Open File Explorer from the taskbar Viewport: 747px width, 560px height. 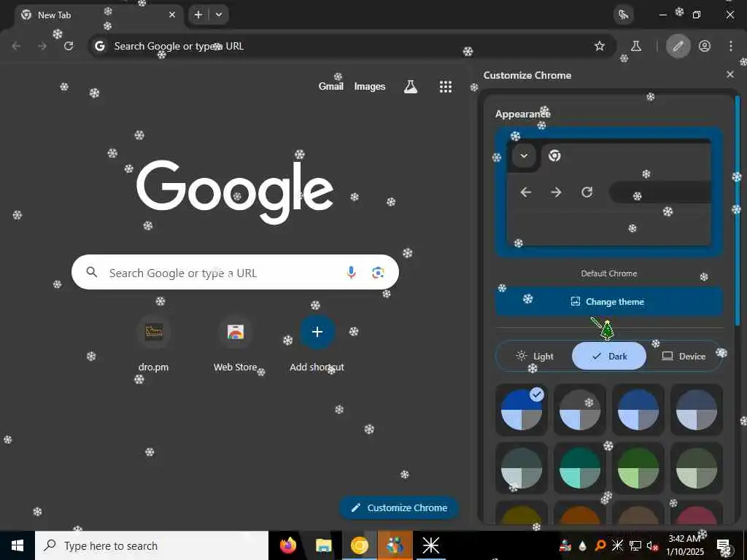(x=323, y=545)
